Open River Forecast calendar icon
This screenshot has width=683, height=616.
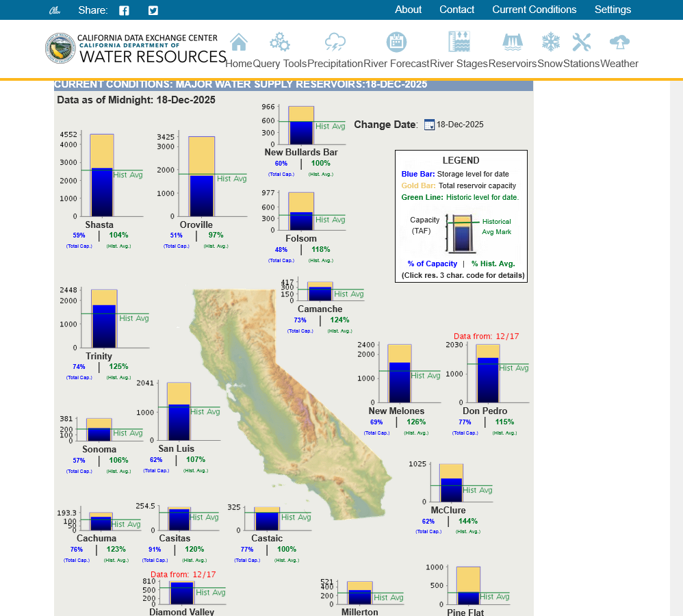tap(396, 42)
